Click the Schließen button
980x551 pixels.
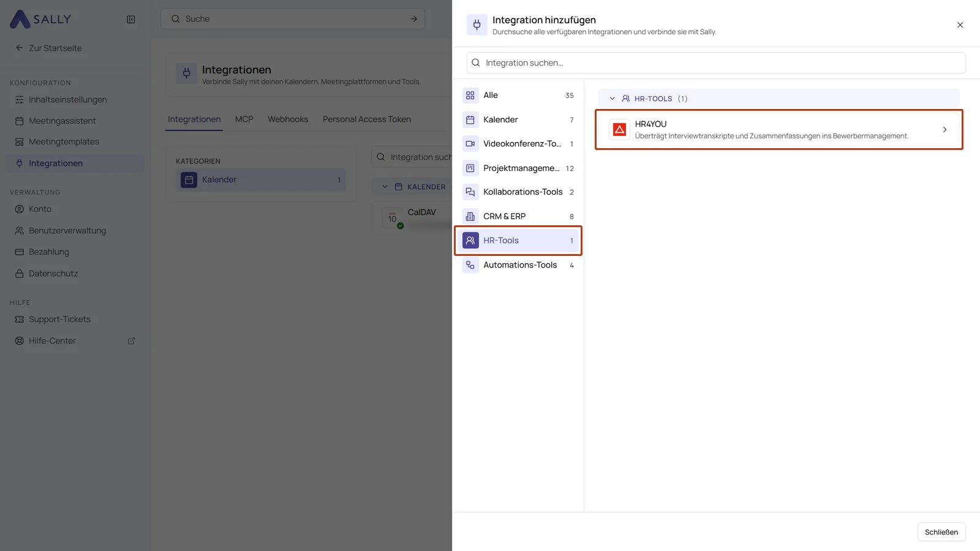(941, 532)
